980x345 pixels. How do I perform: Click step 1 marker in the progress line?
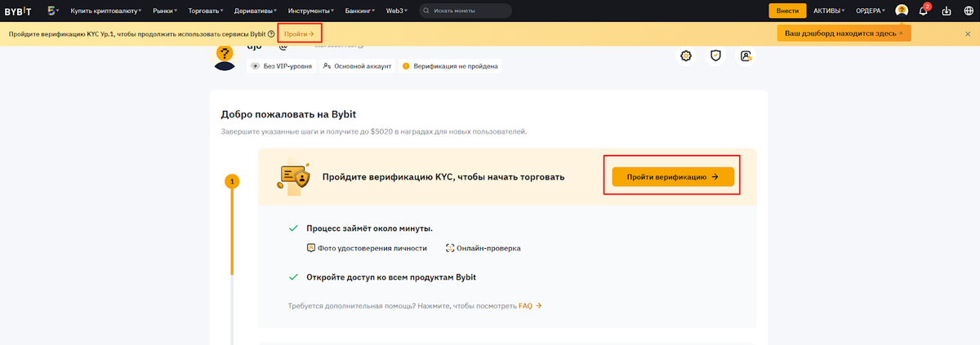pyautogui.click(x=232, y=181)
